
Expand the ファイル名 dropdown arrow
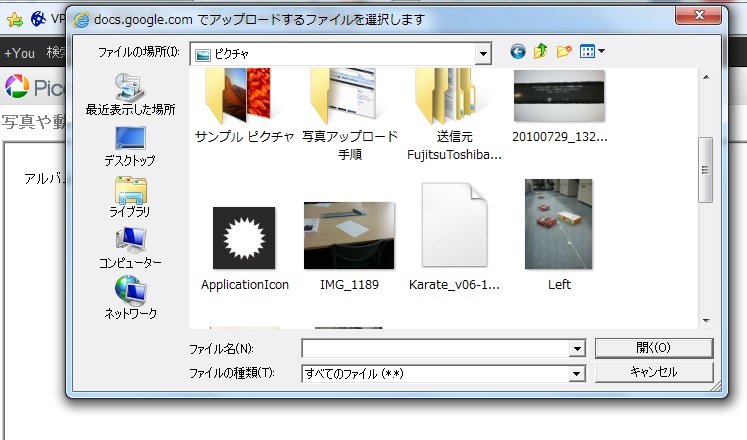(x=576, y=348)
